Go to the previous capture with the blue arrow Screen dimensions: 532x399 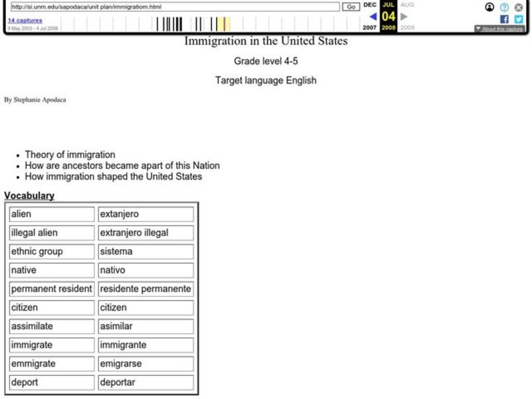pos(373,16)
